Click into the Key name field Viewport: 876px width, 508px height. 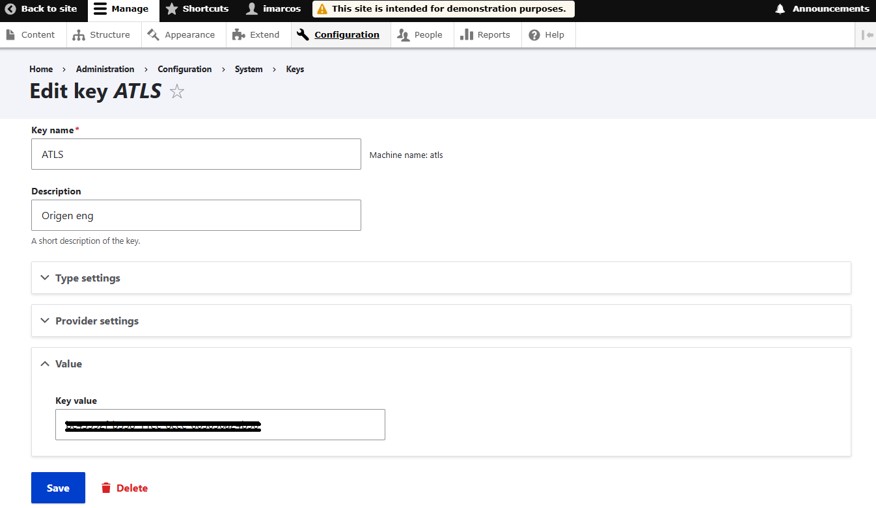click(x=196, y=154)
